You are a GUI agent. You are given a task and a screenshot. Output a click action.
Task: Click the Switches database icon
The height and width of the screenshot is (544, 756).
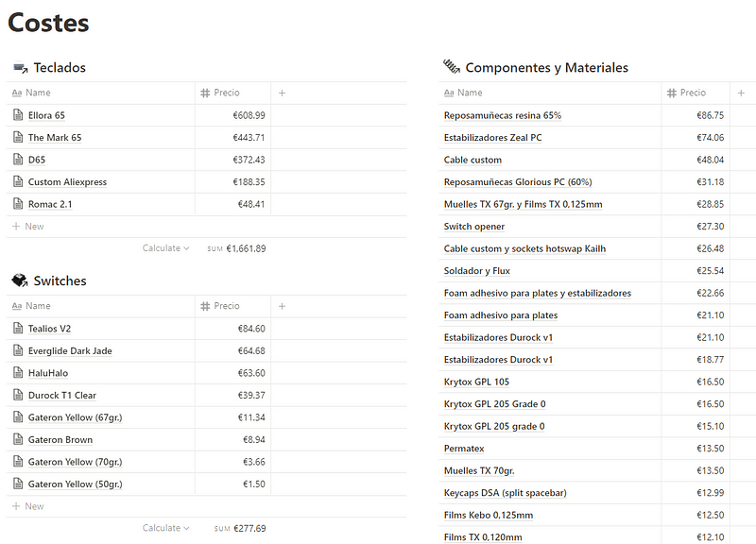coord(20,280)
